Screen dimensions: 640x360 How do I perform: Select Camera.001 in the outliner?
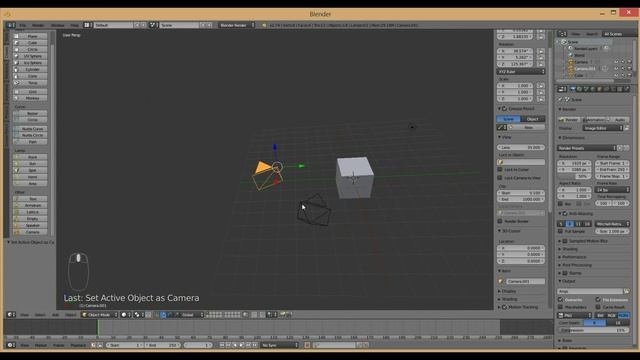[585, 69]
